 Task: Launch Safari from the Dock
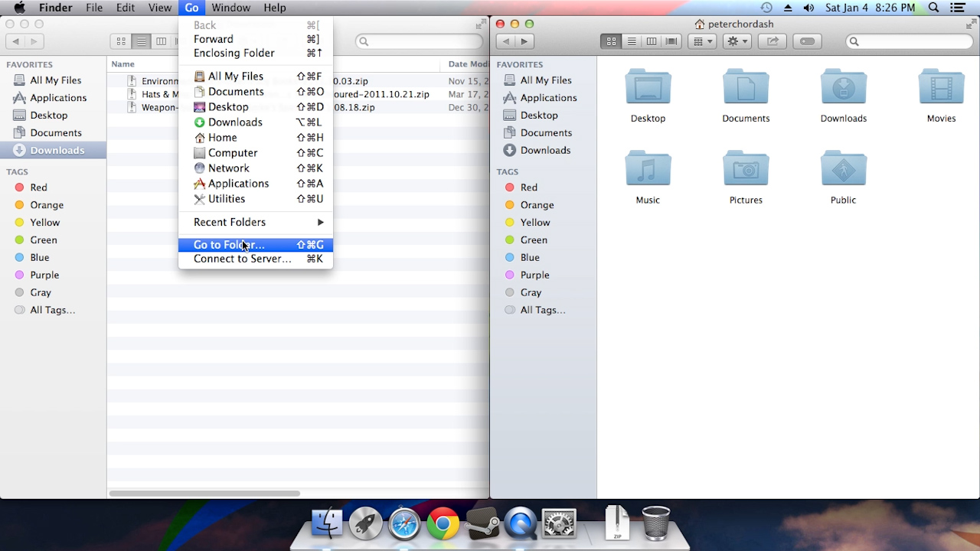pos(404,524)
